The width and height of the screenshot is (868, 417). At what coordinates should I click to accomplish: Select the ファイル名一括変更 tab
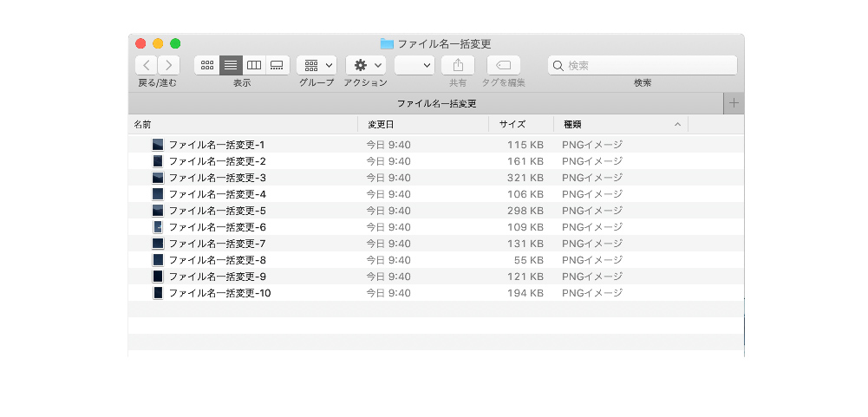point(426,103)
